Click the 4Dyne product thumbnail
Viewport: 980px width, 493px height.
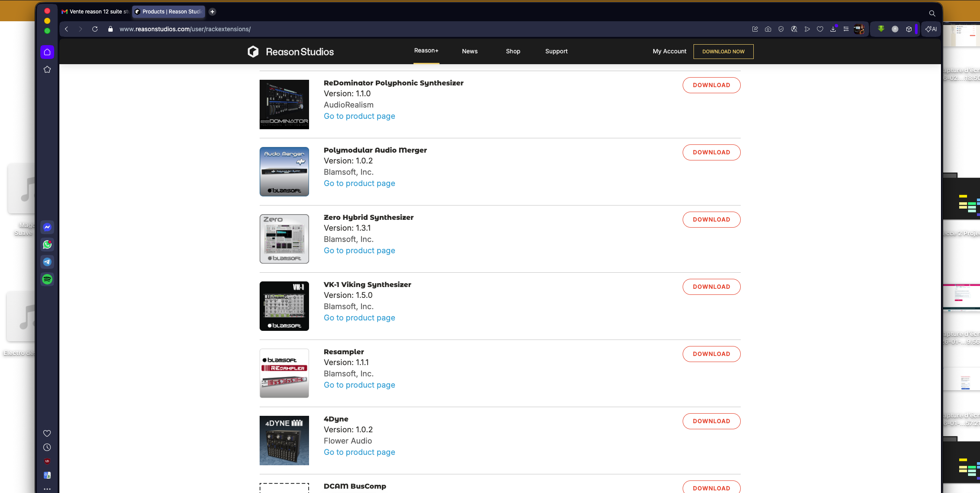pyautogui.click(x=284, y=441)
